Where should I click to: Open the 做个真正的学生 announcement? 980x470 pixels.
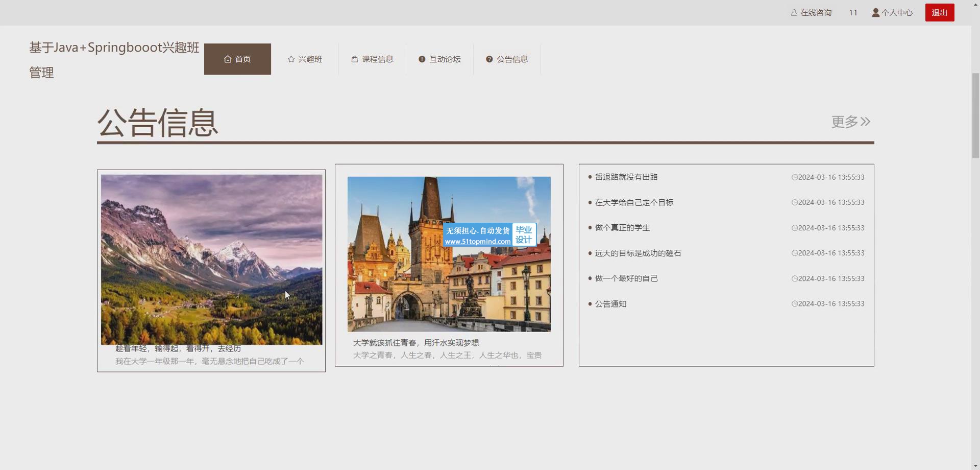click(622, 228)
